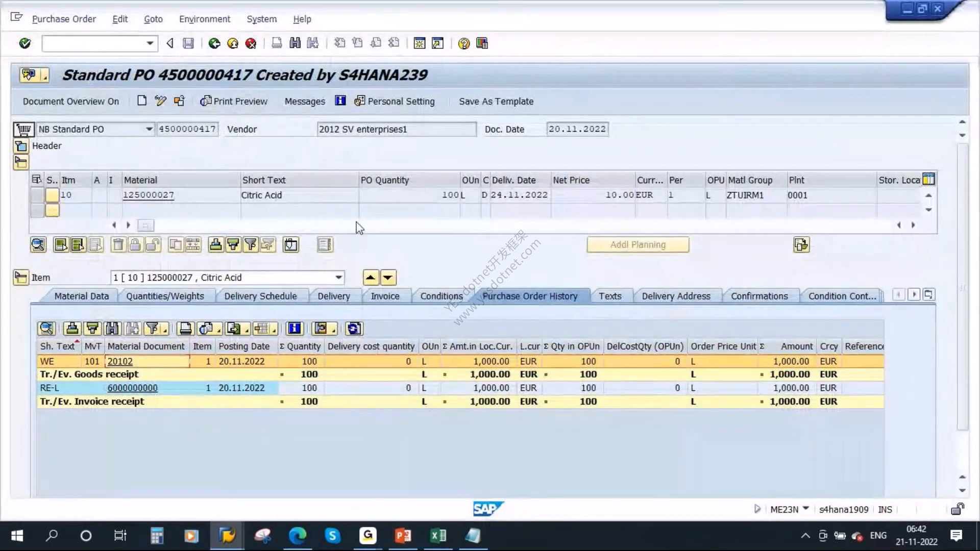The height and width of the screenshot is (551, 980).
Task: Open the NB Standard PO dropdown
Action: tap(149, 129)
